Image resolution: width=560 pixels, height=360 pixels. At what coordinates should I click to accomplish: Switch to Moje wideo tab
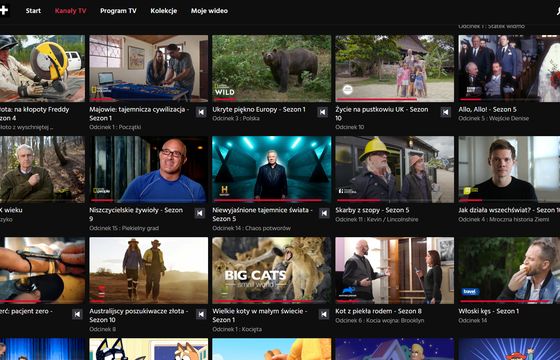(x=209, y=11)
